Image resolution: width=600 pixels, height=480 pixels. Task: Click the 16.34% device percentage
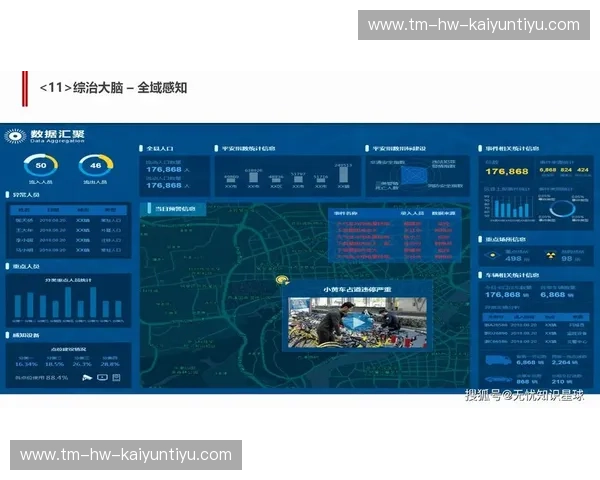[x=26, y=364]
